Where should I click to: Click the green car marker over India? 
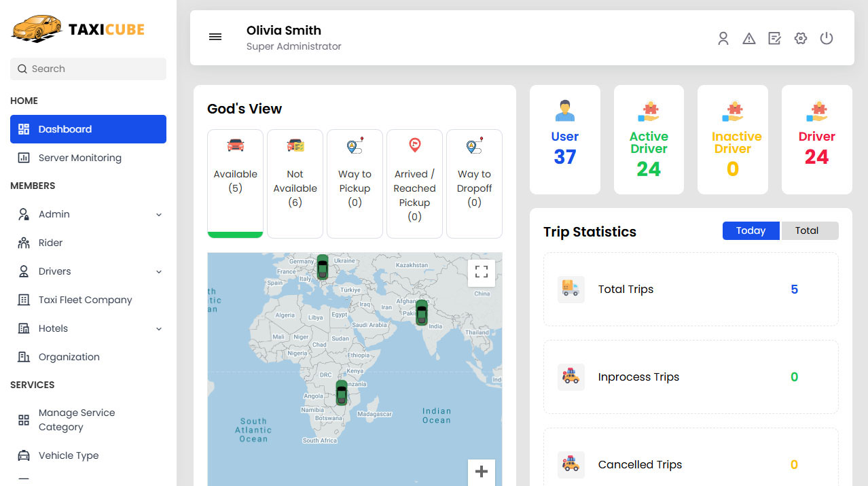(x=422, y=313)
